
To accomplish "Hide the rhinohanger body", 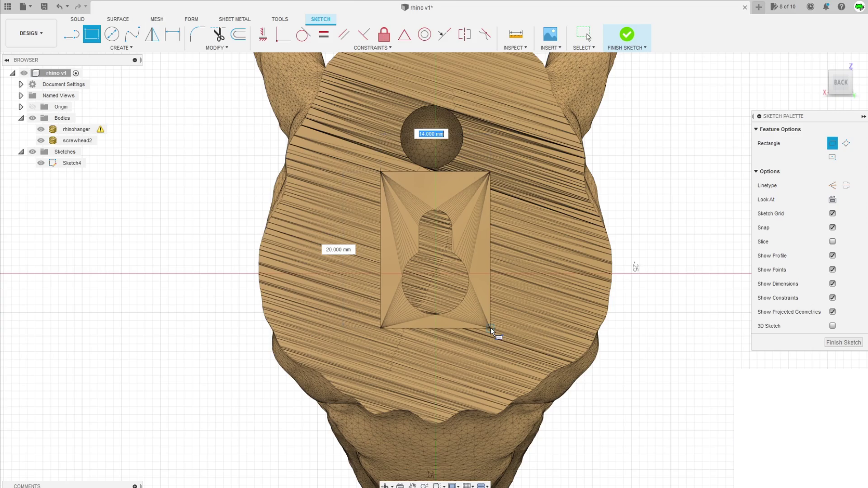I will 41,129.
